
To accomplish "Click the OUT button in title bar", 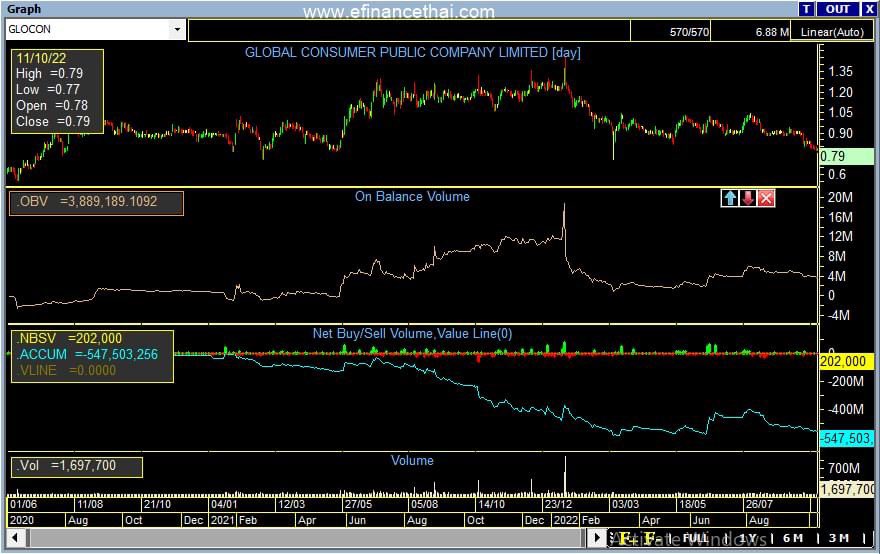I will (x=837, y=9).
